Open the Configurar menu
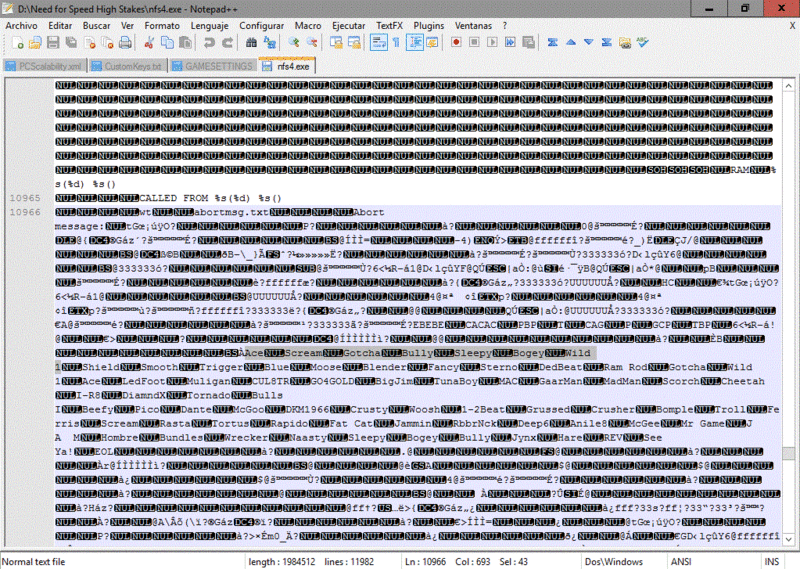The image size is (800, 569). (x=262, y=26)
